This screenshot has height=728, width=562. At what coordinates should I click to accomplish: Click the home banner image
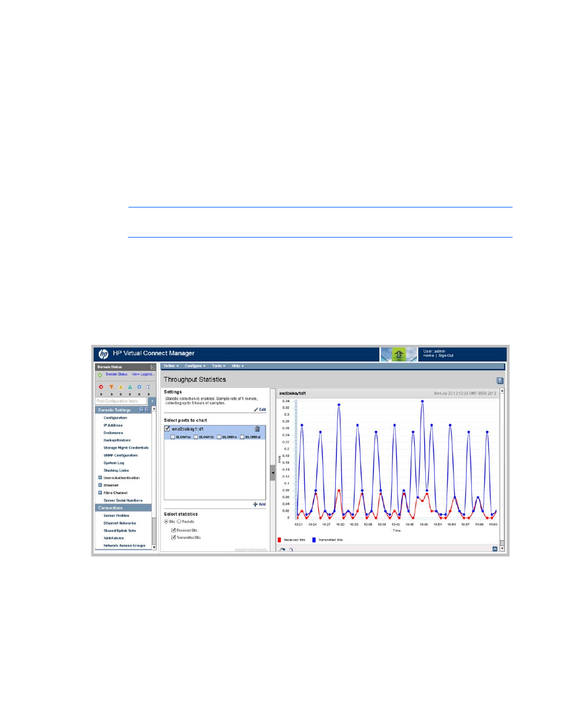399,354
